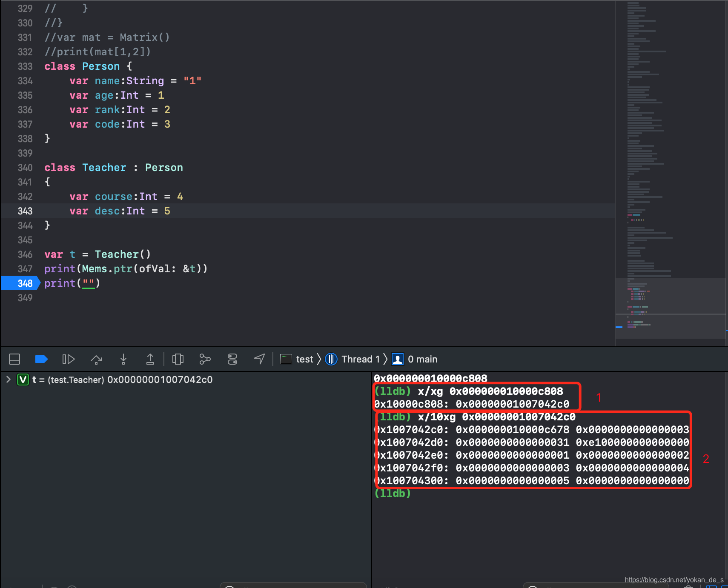Select test in the debug bar breadcrumb
728x588 pixels.
(304, 359)
